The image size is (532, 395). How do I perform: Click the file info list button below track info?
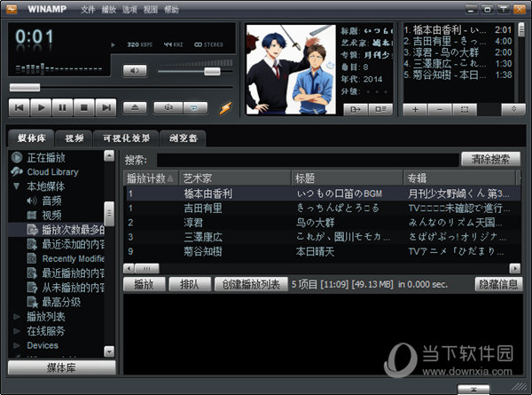click(380, 109)
